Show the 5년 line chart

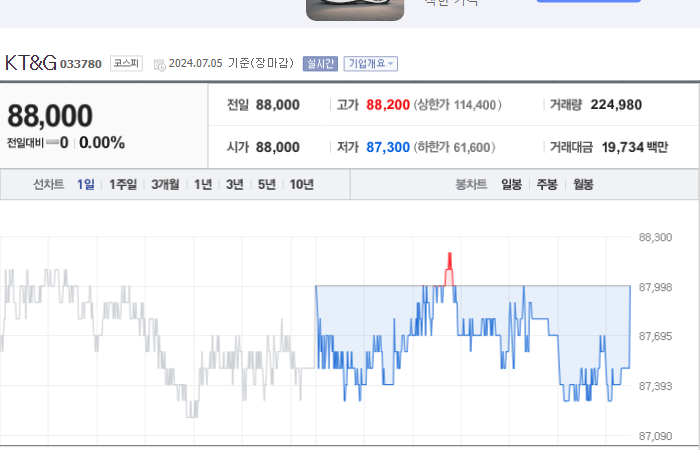(x=267, y=184)
